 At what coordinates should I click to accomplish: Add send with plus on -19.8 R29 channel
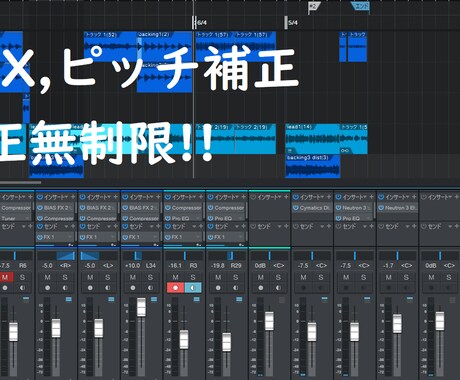point(244,226)
